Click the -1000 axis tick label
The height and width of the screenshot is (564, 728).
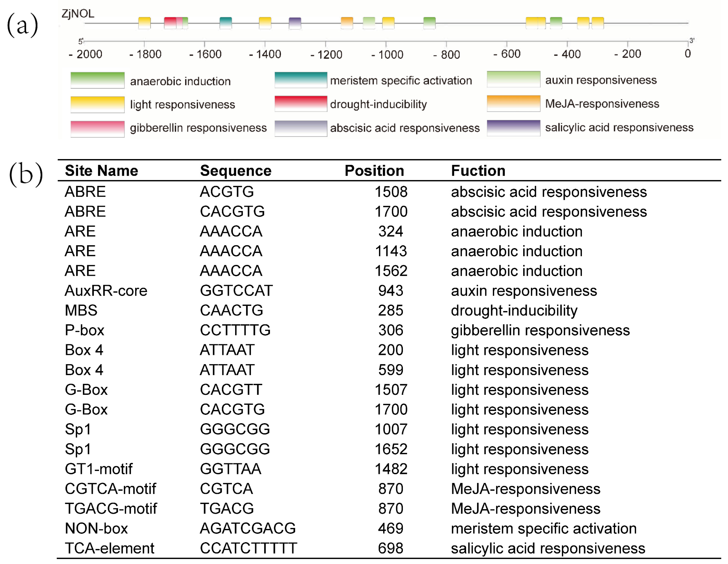click(387, 54)
